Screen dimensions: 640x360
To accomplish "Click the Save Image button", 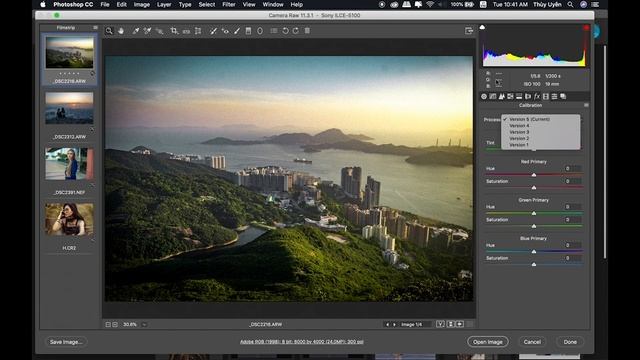I will coord(66,342).
